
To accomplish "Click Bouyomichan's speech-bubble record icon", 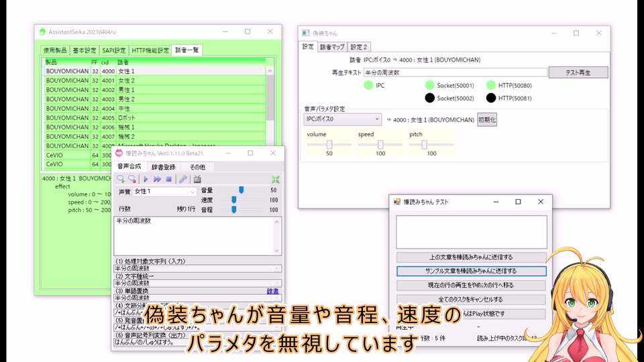I will pyautogui.click(x=132, y=179).
